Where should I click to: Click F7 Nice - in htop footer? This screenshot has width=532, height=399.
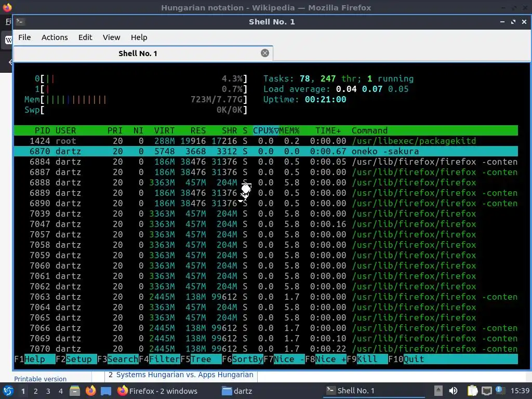284,359
